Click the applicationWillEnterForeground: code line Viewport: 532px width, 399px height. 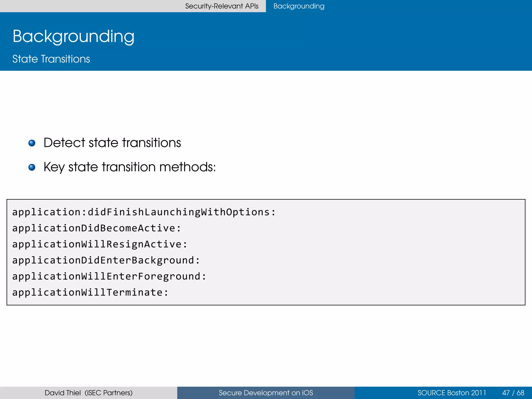[109, 276]
